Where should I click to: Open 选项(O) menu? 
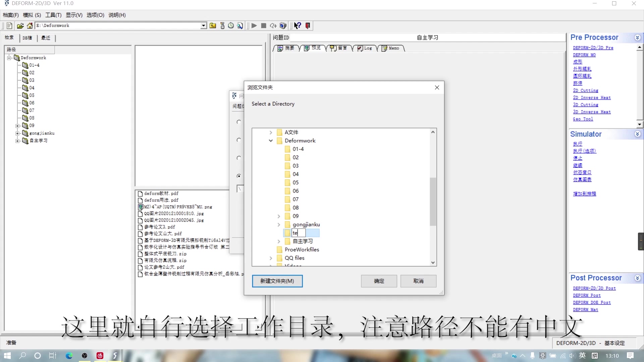(95, 15)
